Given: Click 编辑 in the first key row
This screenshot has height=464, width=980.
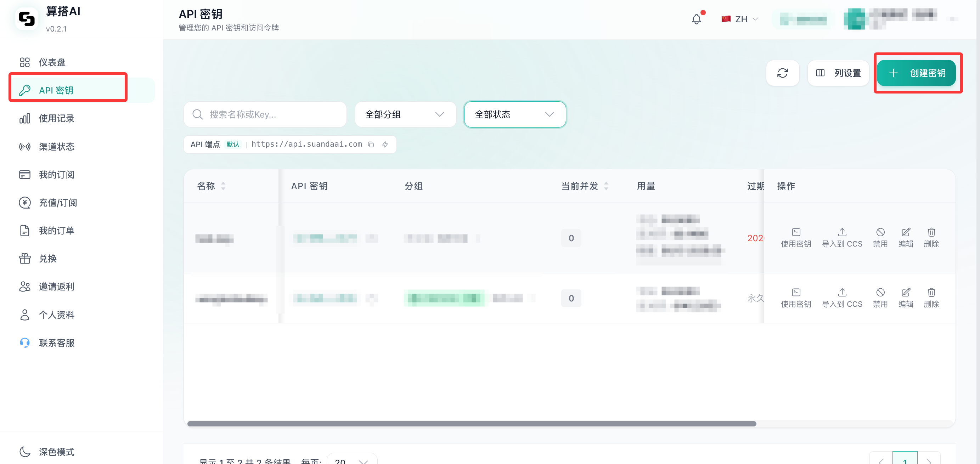Looking at the screenshot, I should coord(906,238).
